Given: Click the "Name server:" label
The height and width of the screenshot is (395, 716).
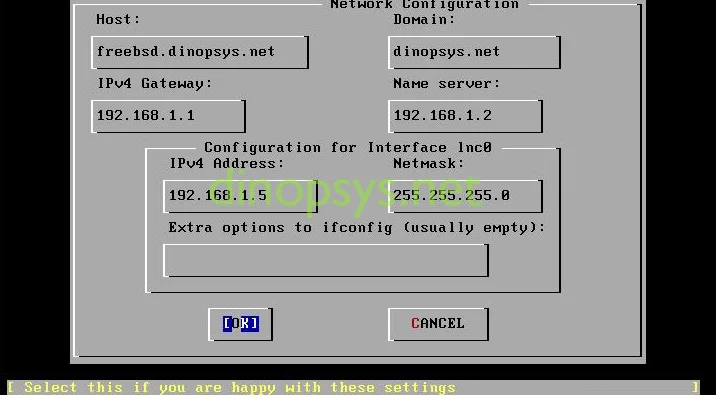Looking at the screenshot, I should coord(447,84).
